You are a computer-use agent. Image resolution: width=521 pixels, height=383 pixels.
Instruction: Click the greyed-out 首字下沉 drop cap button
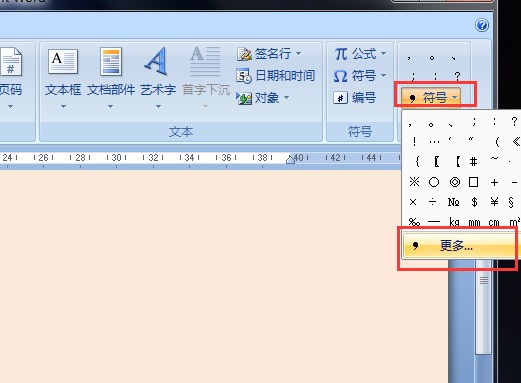(x=206, y=79)
